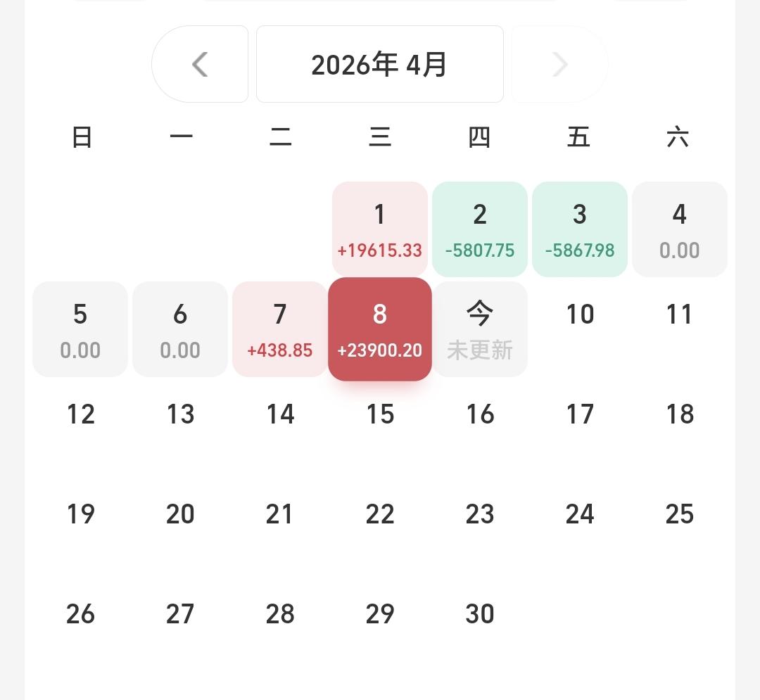
Task: Select date 25 in the calendar
Action: point(679,514)
